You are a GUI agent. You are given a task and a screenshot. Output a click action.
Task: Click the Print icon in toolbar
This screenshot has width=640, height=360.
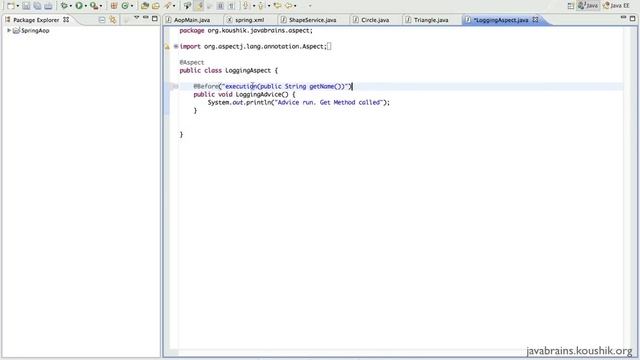(x=48, y=6)
